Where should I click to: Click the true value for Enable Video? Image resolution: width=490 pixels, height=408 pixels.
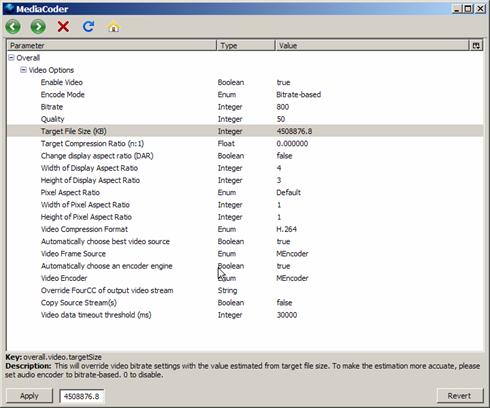coord(283,82)
